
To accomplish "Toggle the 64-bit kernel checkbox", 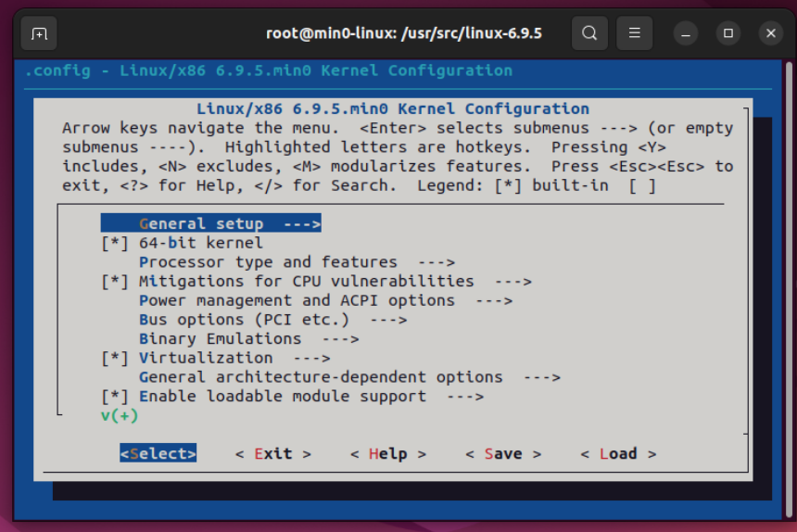I will click(115, 243).
